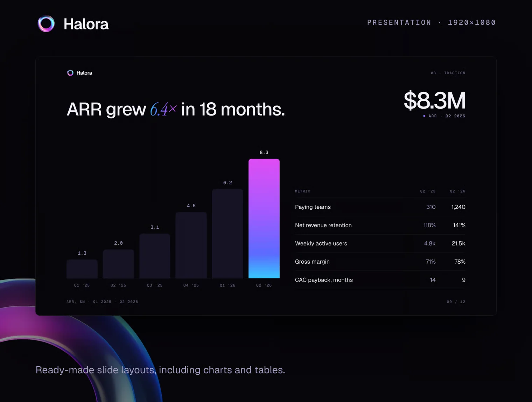Image resolution: width=532 pixels, height=402 pixels.
Task: Select the 'Weekly active users' row label
Action: click(x=321, y=243)
